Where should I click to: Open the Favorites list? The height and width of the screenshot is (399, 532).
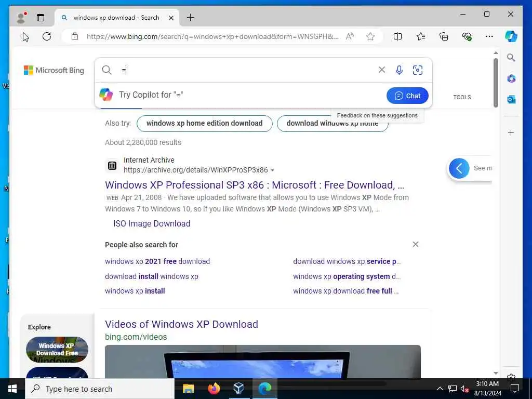tap(421, 36)
